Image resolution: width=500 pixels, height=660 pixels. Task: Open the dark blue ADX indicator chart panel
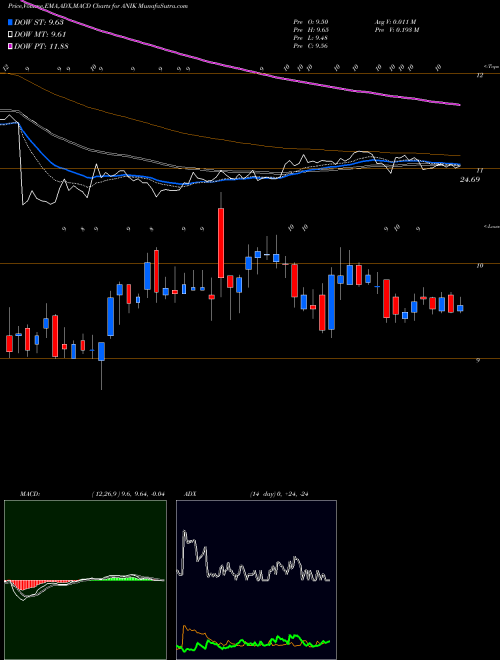click(x=256, y=580)
